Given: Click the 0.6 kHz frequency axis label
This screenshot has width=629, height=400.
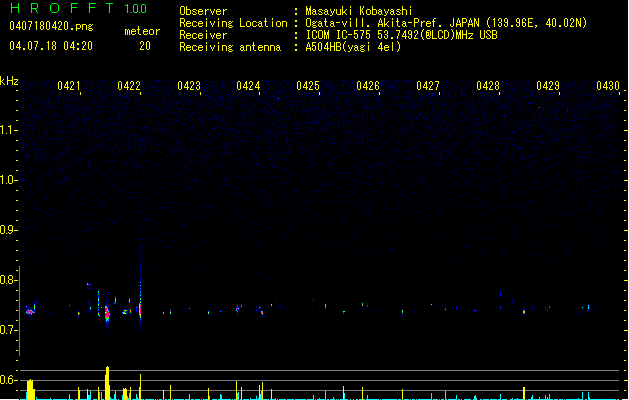Looking at the screenshot, I should [x=9, y=380].
